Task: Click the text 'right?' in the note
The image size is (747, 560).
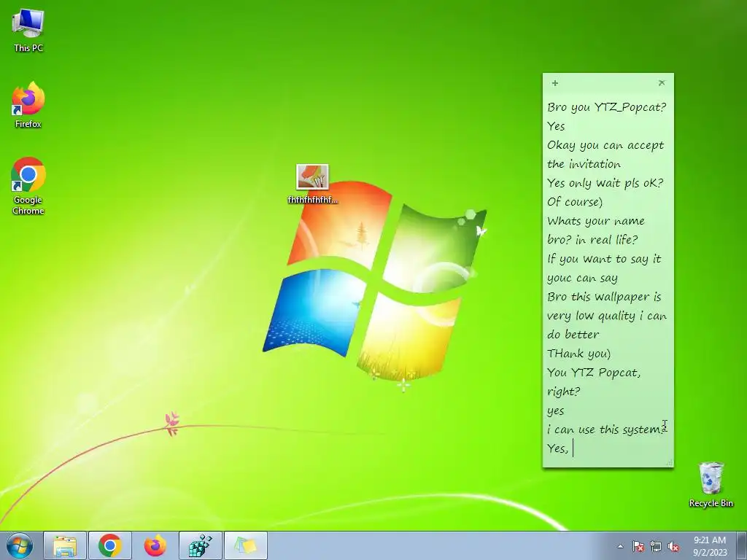Action: [x=564, y=392]
